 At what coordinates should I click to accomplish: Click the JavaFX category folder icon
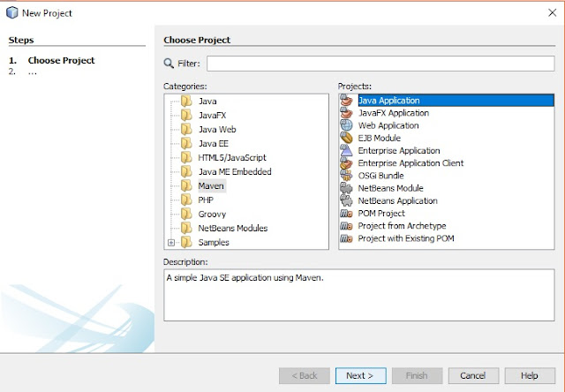(186, 116)
